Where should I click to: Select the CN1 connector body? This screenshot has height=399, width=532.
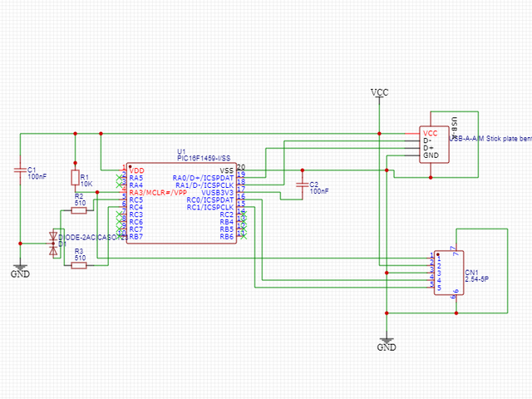[450, 270]
